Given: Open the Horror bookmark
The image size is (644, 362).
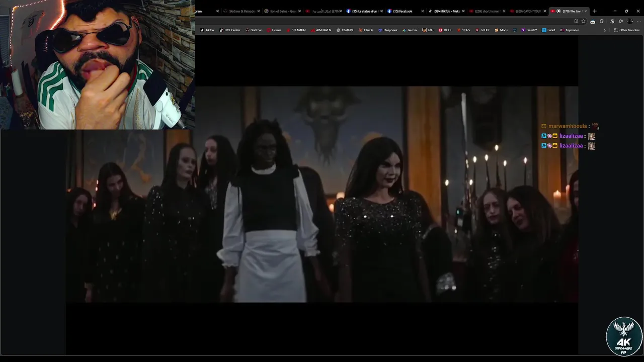Looking at the screenshot, I should pos(274,30).
